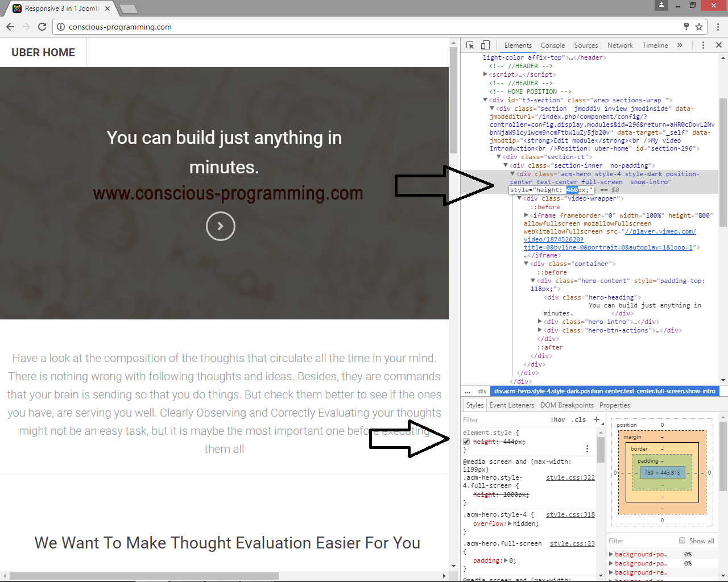Click the circular arrow button on hero
Screen dimensions: 728x582
221,226
